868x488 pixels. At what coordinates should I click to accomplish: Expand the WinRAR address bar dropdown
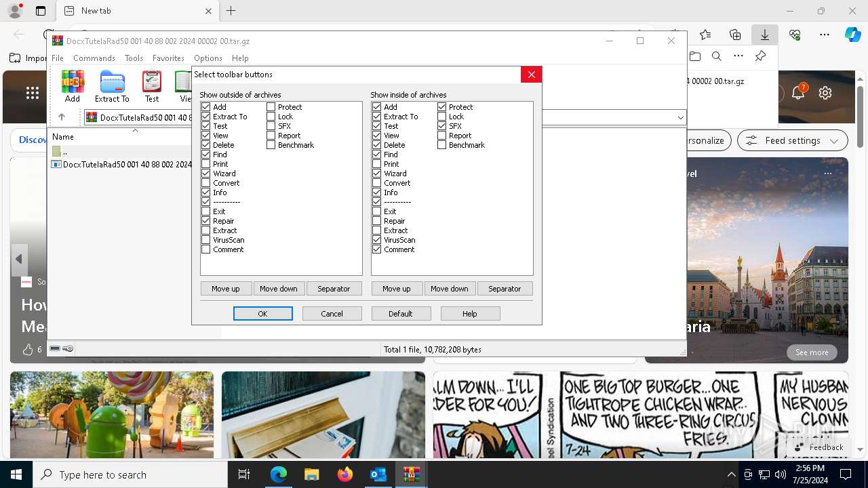[x=680, y=118]
